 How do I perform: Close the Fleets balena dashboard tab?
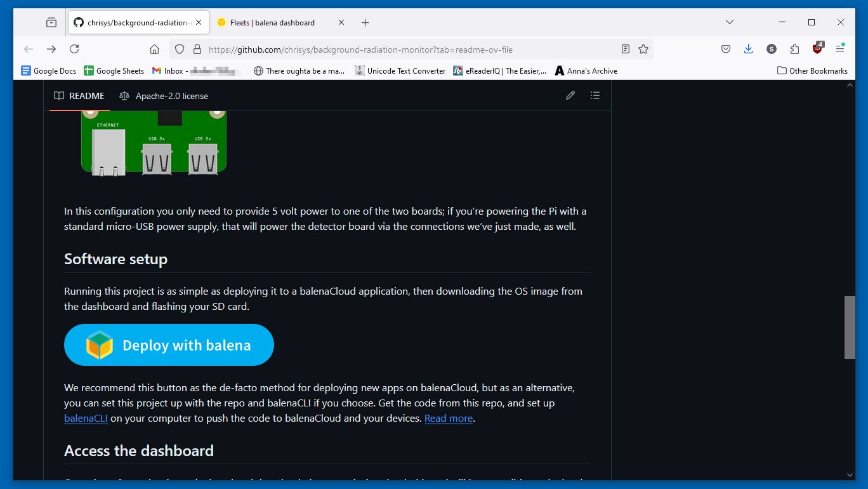341,22
